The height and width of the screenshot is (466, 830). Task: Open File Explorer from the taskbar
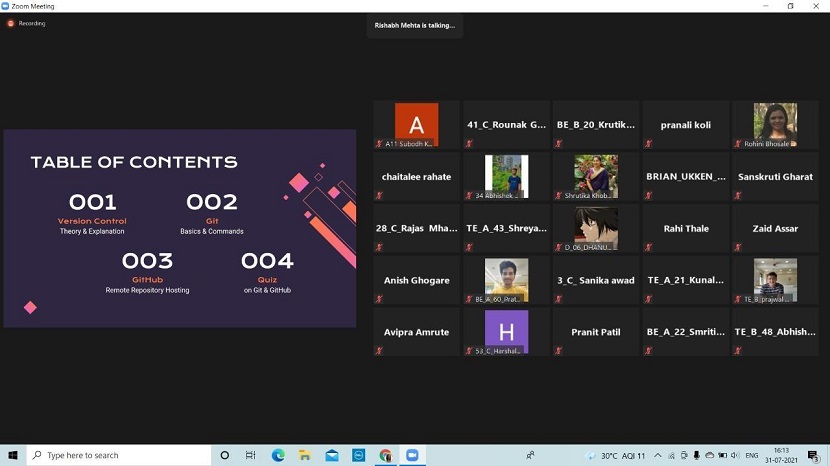(305, 455)
